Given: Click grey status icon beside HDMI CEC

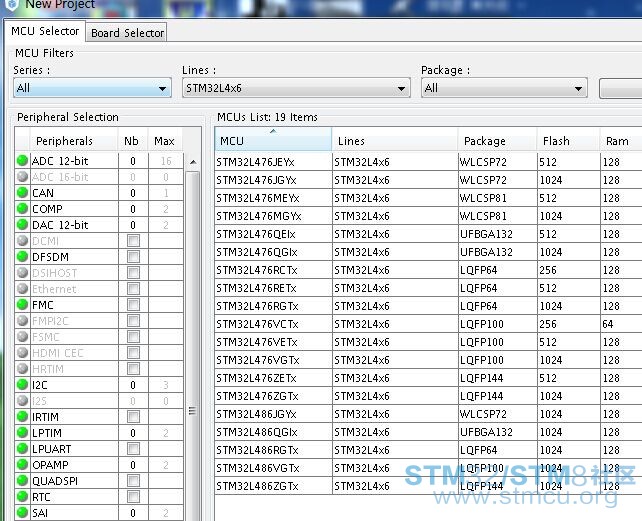Looking at the screenshot, I should coord(23,353).
